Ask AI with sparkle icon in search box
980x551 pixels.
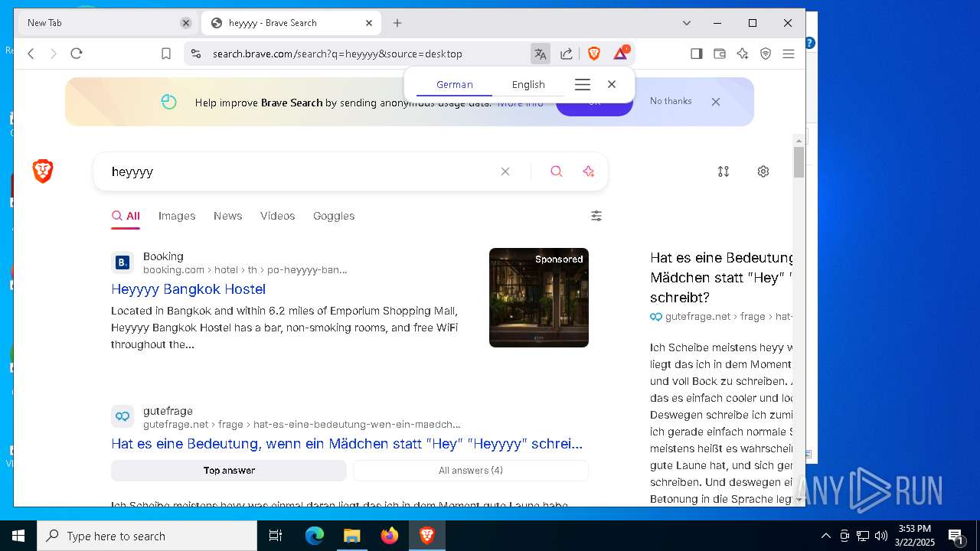click(x=588, y=171)
